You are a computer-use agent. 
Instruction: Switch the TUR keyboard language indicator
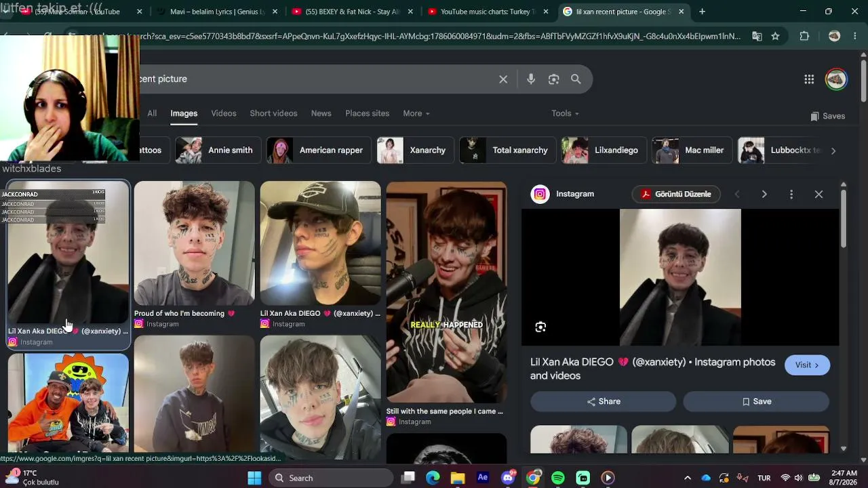764,478
